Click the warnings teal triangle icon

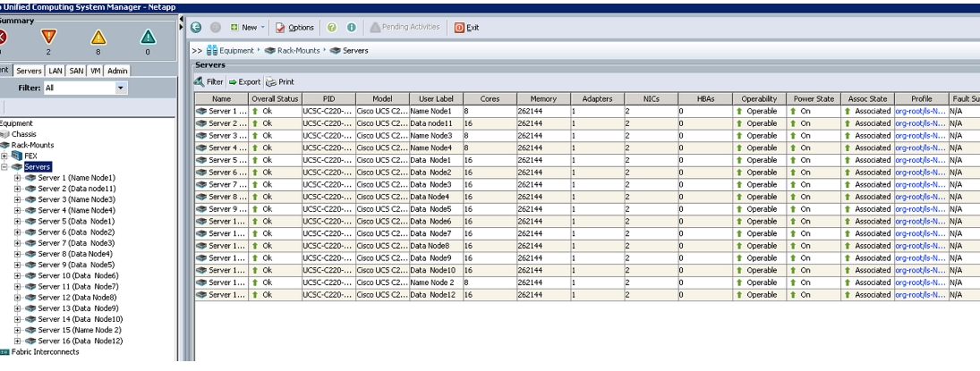click(148, 37)
